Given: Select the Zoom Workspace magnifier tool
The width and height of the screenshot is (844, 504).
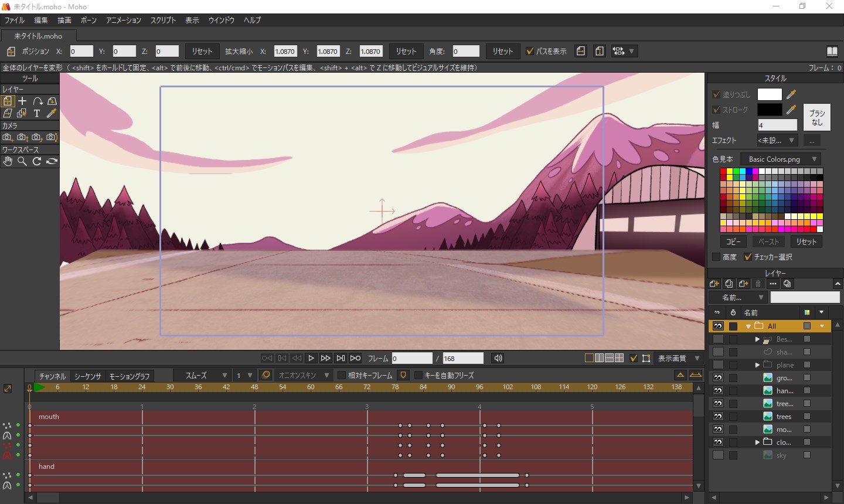Looking at the screenshot, I should [x=22, y=161].
